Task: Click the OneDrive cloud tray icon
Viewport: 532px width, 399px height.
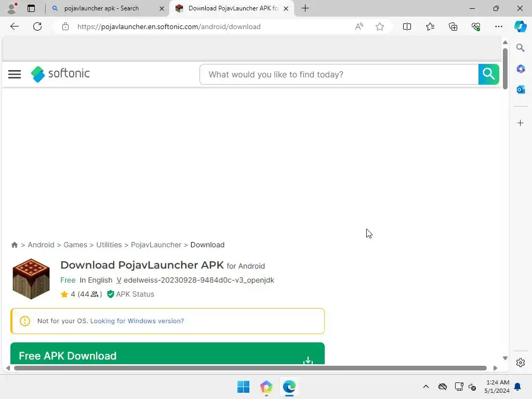Action: pyautogui.click(x=443, y=387)
